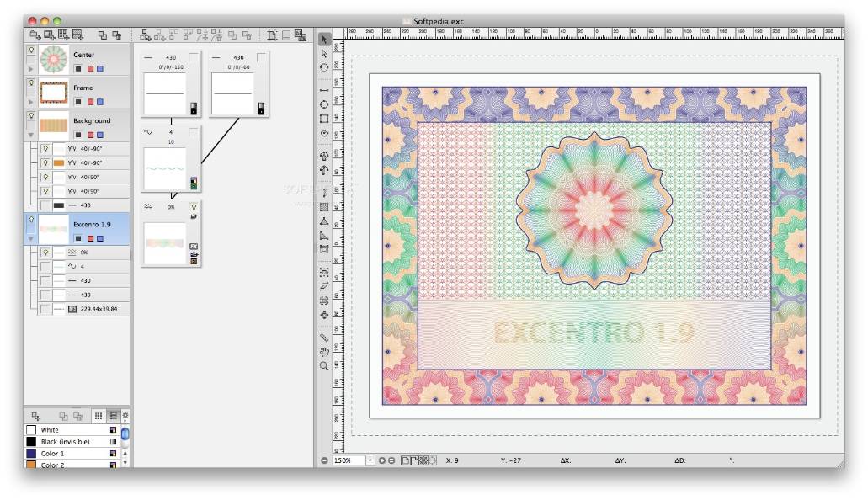Expand the Center layer disclosure triangle
The height and width of the screenshot is (500, 868).
pos(31,68)
